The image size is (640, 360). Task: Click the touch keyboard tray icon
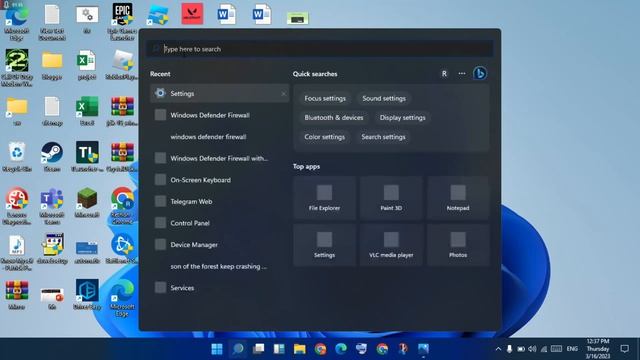click(x=556, y=349)
